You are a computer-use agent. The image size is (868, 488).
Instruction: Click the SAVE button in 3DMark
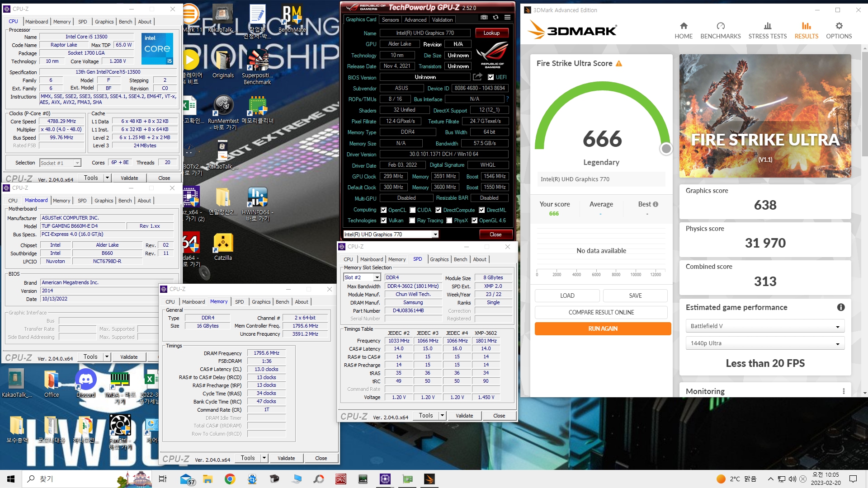coord(635,296)
